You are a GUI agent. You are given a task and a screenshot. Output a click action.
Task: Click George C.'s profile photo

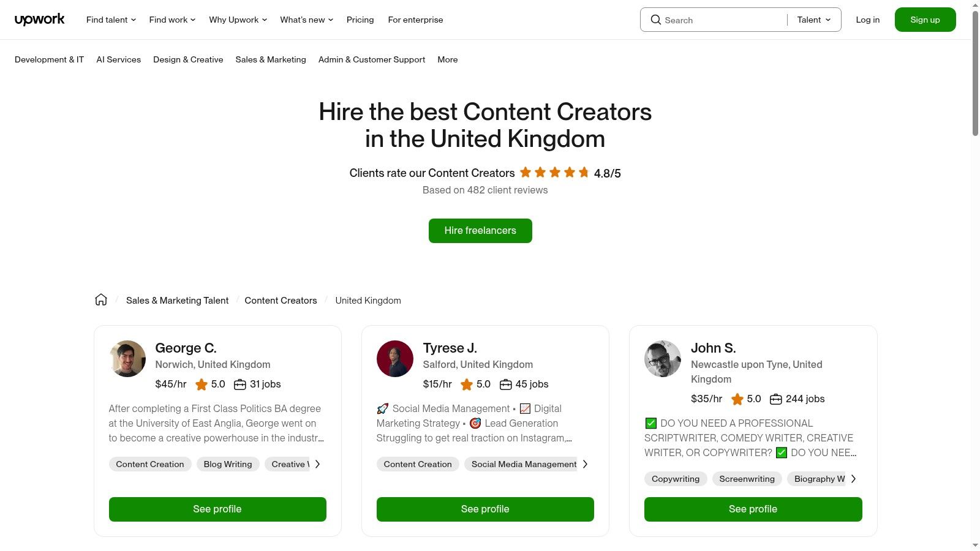pyautogui.click(x=127, y=359)
